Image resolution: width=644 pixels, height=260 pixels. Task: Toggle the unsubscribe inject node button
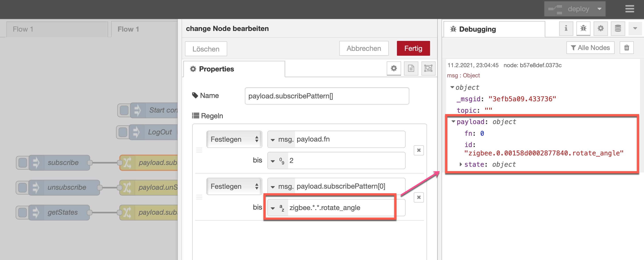pyautogui.click(x=23, y=187)
